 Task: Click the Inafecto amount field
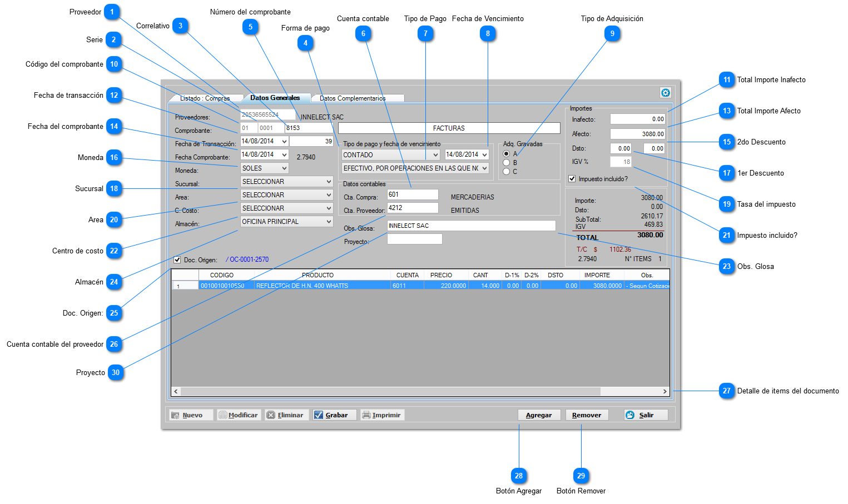tap(637, 119)
